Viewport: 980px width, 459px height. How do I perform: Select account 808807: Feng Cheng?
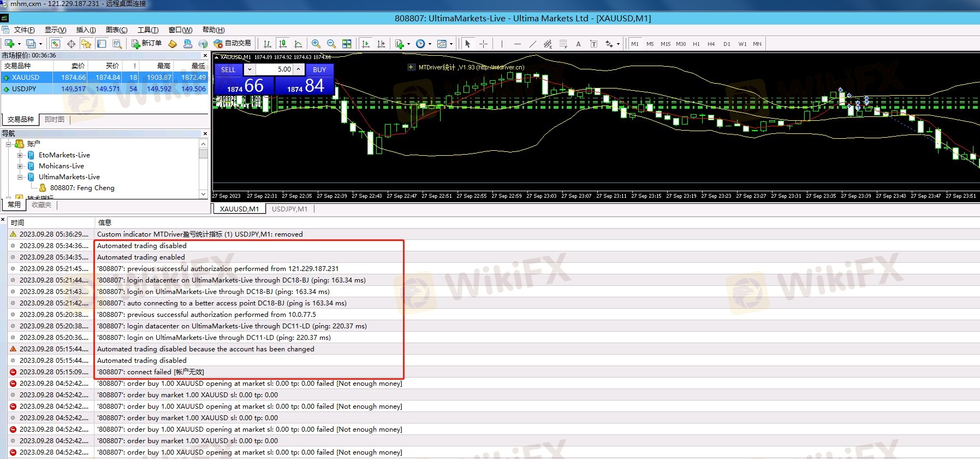click(82, 188)
